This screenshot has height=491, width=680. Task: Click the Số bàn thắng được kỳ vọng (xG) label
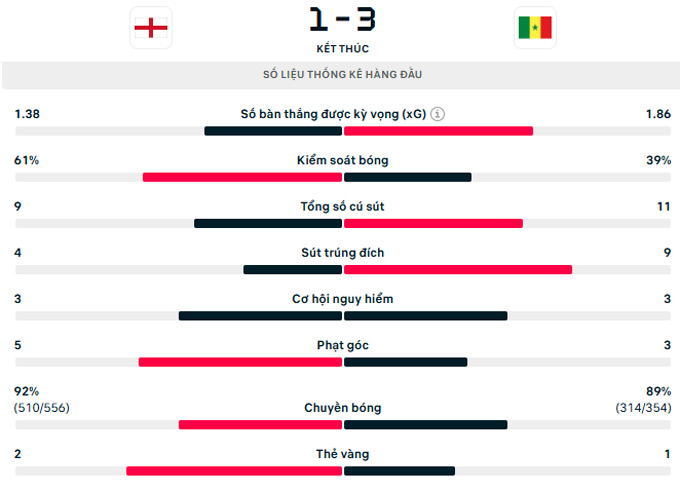pos(333,114)
